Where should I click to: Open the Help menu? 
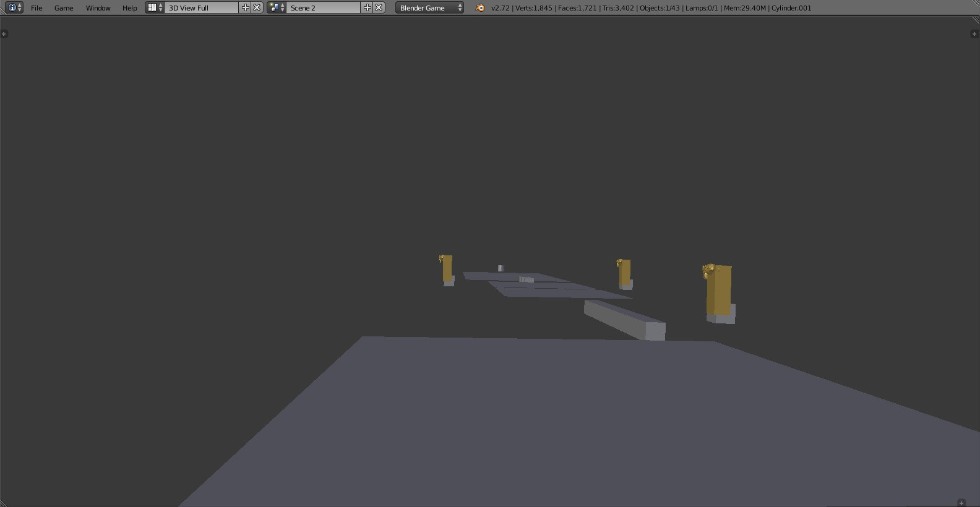[129, 8]
